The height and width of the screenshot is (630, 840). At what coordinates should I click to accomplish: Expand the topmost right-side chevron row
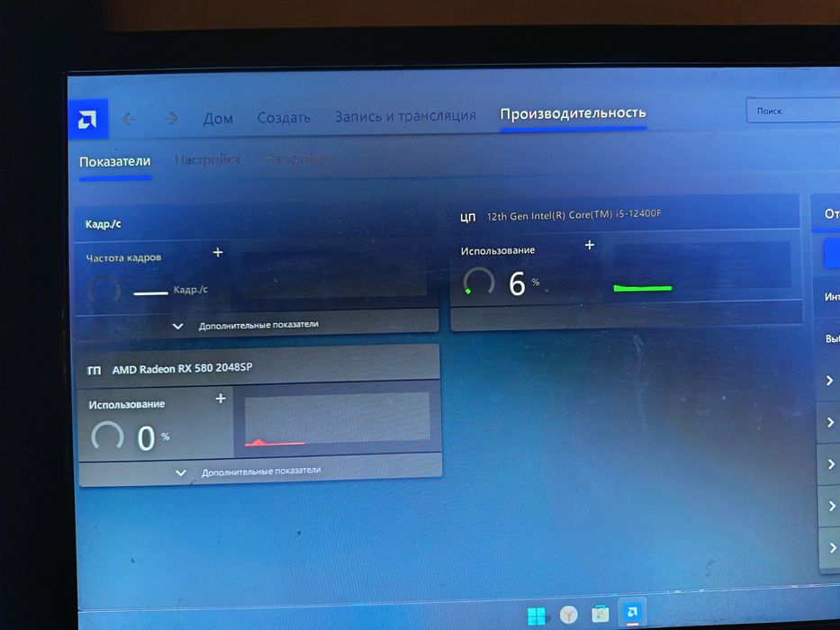(x=829, y=381)
